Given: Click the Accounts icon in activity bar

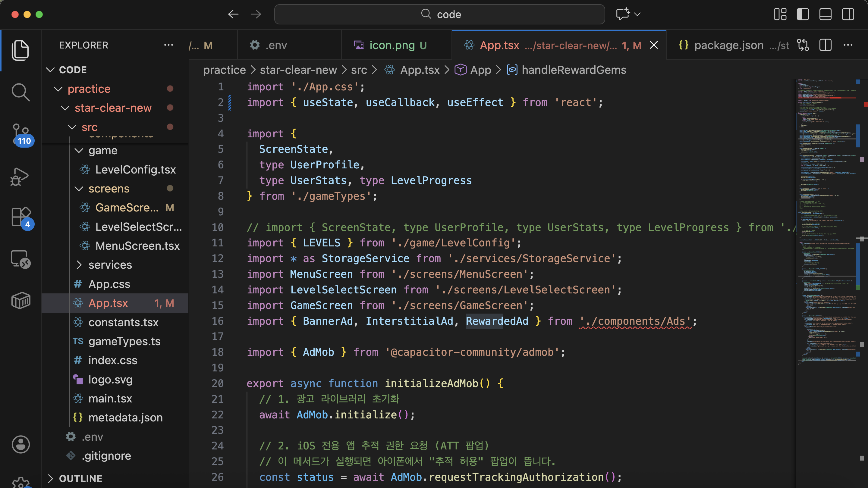Looking at the screenshot, I should (20, 444).
